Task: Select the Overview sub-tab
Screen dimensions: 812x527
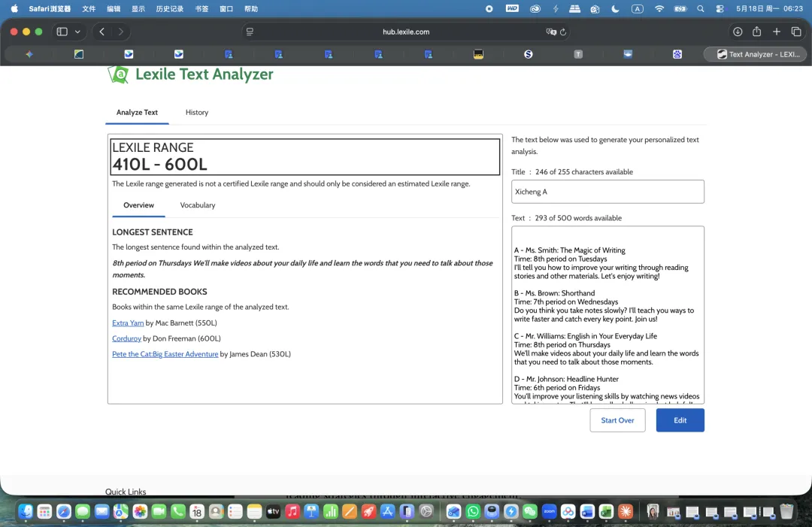Action: click(x=138, y=205)
